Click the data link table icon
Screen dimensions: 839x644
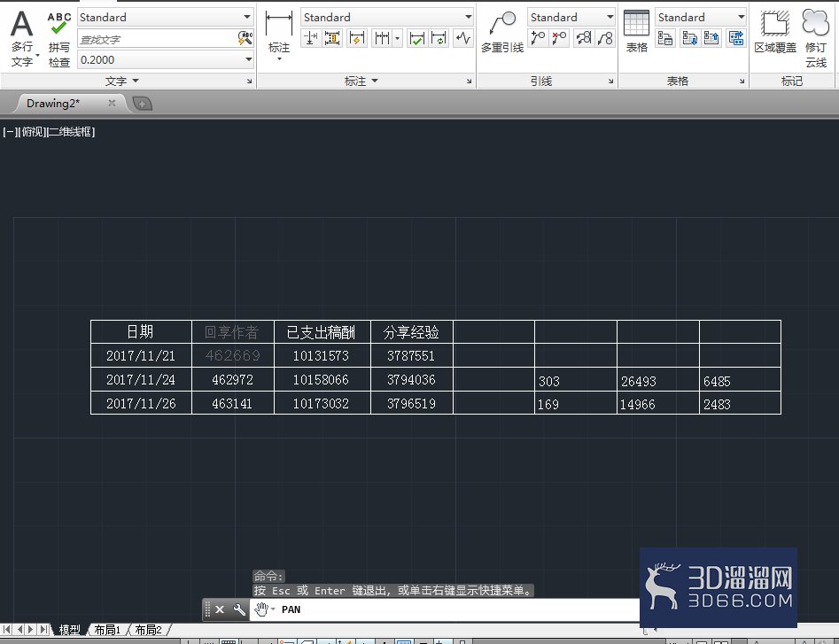[736, 38]
